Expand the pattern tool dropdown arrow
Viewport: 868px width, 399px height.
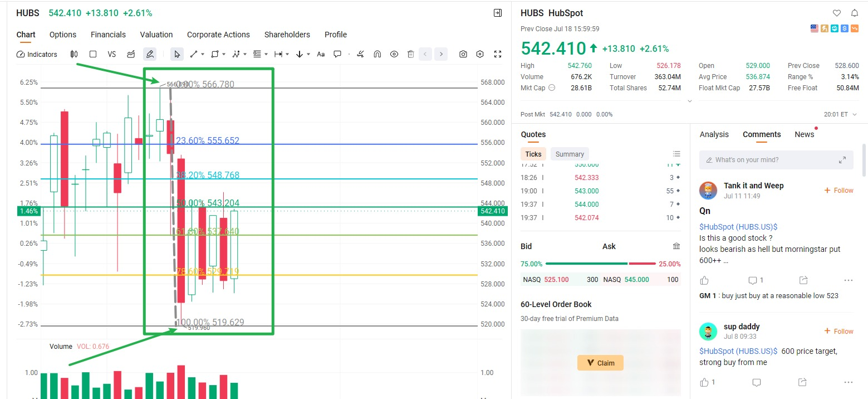click(245, 54)
